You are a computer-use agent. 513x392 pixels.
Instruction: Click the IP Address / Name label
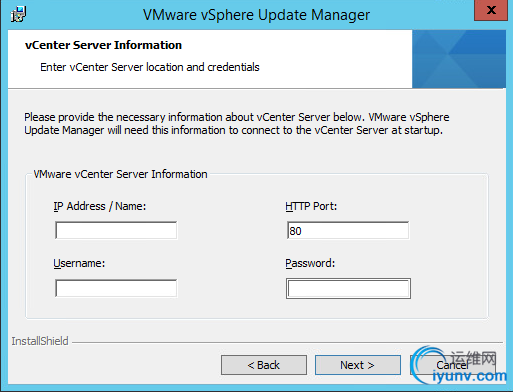pos(100,206)
